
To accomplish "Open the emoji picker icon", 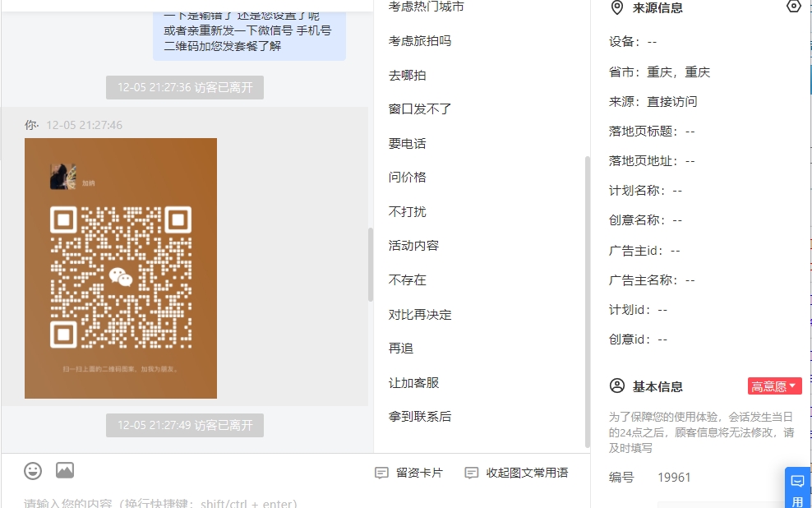I will pos(33,471).
